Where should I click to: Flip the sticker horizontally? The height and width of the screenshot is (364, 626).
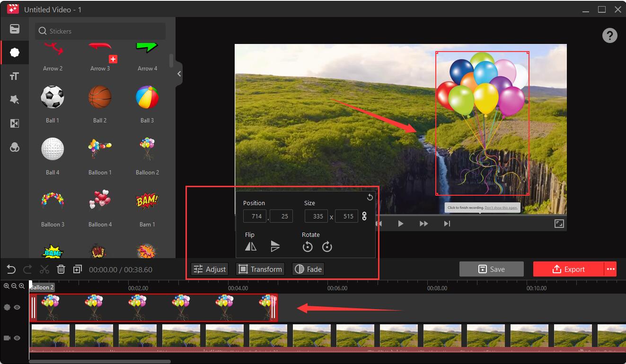click(x=250, y=246)
